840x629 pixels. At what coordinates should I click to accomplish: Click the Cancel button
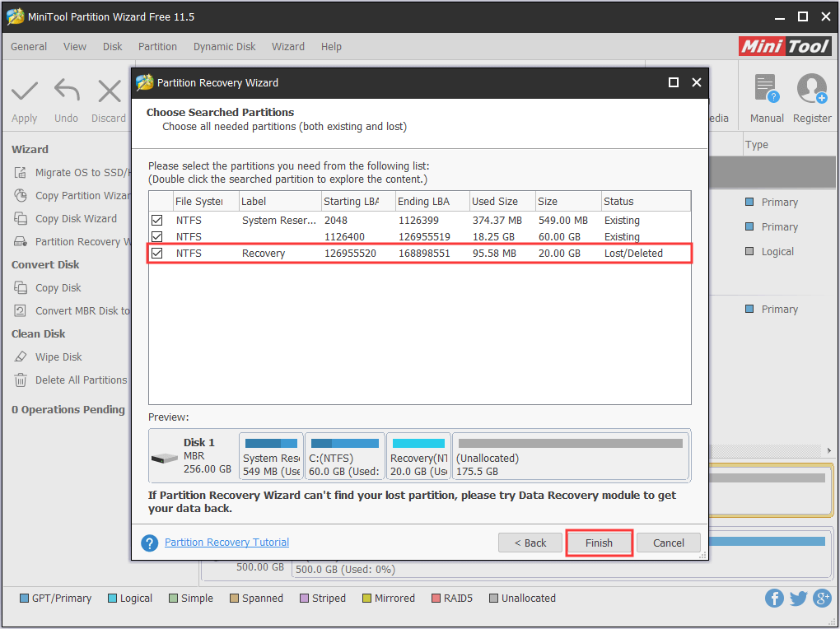coord(668,543)
